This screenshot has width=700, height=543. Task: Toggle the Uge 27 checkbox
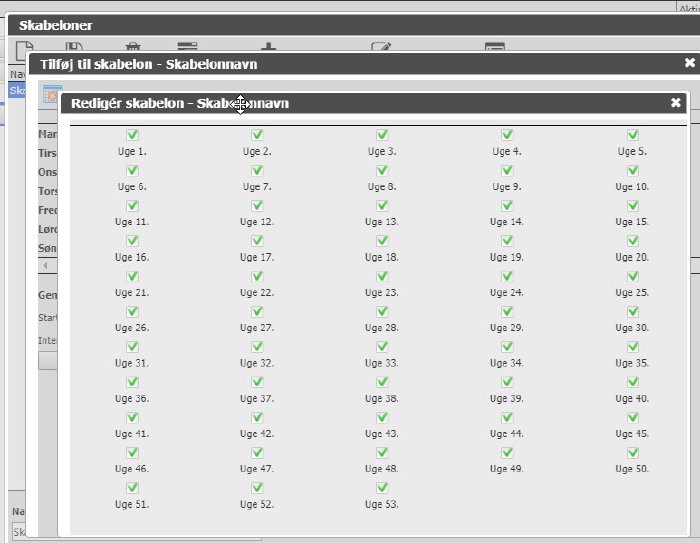[x=257, y=311]
